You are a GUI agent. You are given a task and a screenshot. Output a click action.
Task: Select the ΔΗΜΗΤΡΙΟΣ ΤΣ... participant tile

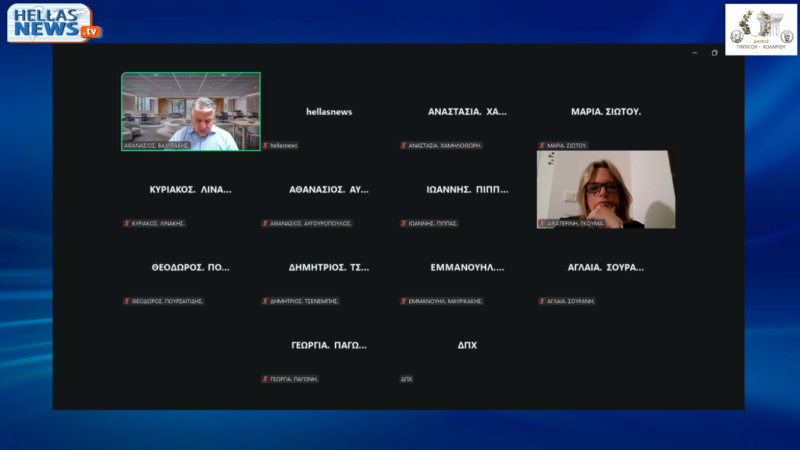point(329,267)
